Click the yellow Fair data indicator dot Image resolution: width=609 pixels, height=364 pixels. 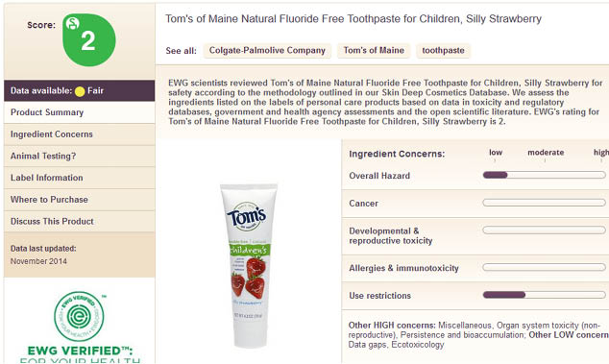tap(80, 91)
